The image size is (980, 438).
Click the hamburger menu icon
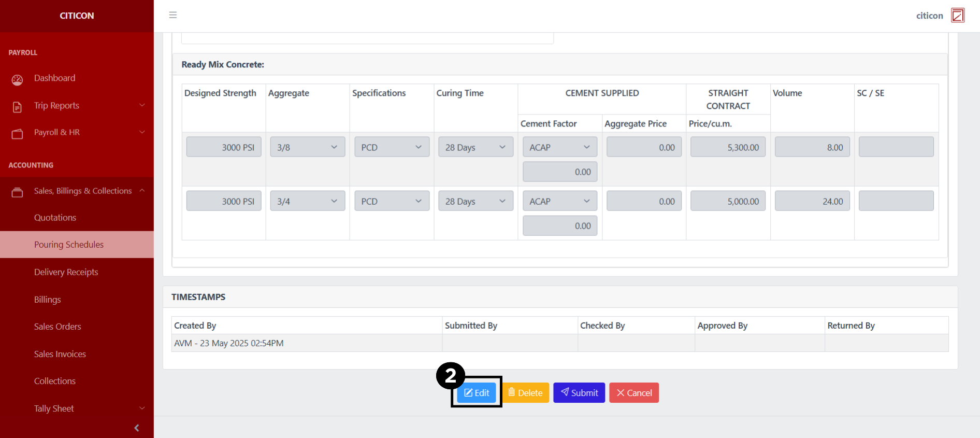click(173, 15)
